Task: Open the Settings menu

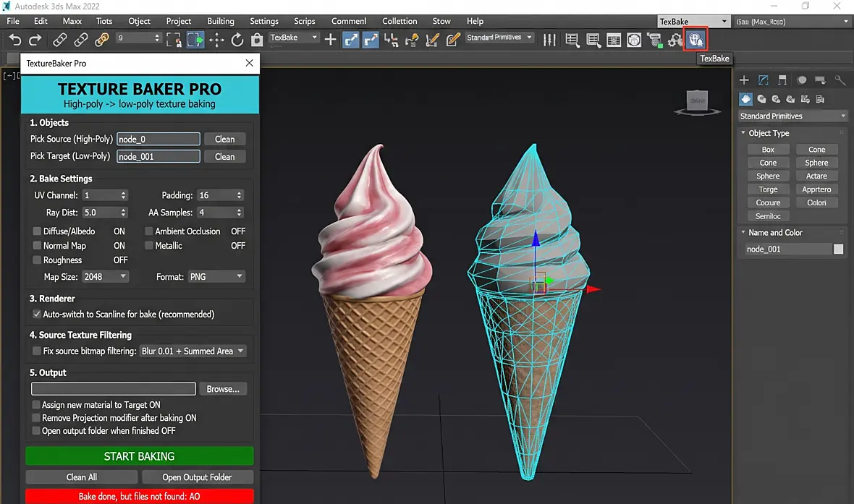Action: (264, 21)
